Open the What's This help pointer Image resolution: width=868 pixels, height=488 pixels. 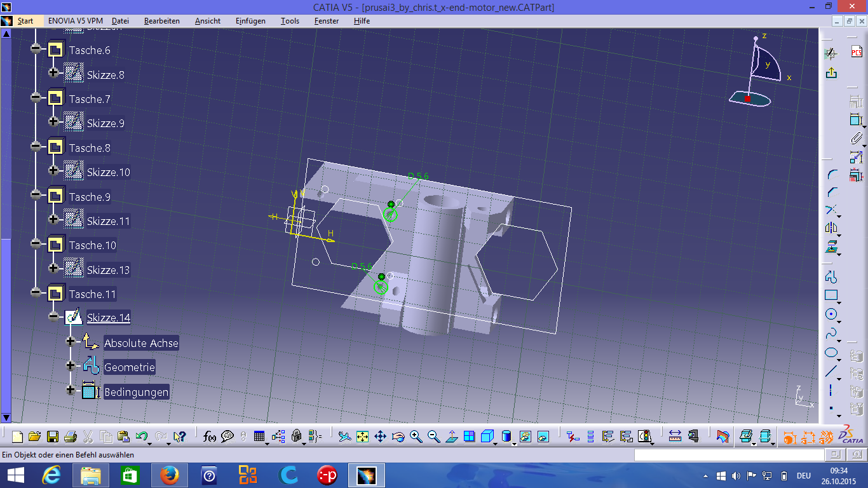[180, 437]
